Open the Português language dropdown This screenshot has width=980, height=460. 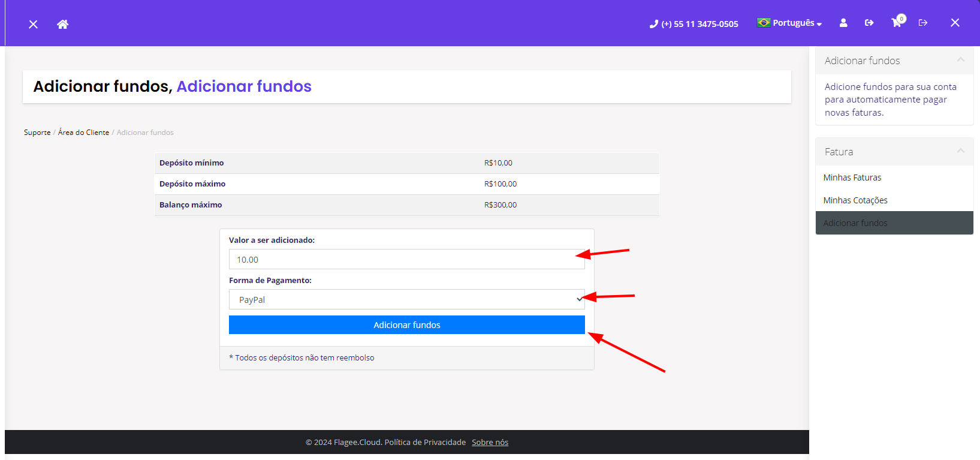[x=789, y=23]
